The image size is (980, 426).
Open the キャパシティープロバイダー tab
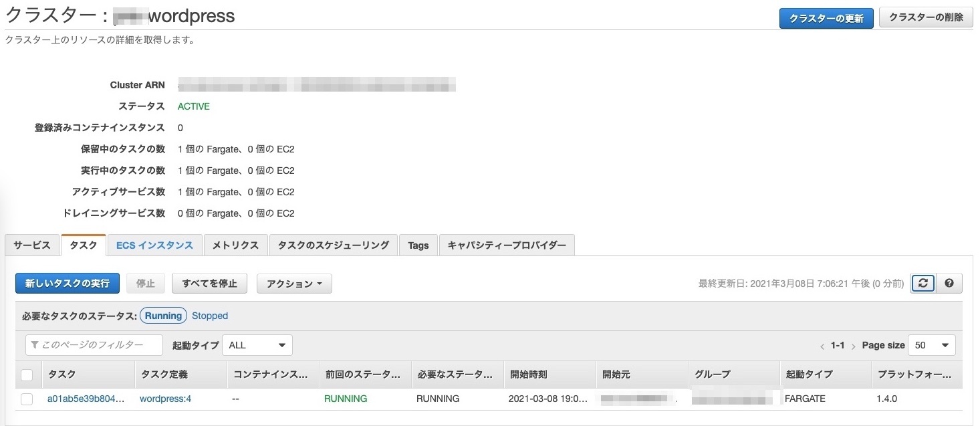click(507, 245)
